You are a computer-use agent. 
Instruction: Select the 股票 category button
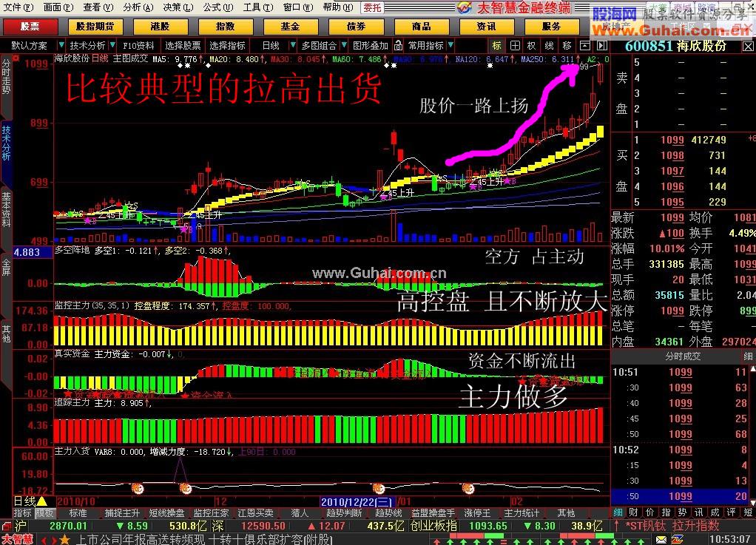[x=30, y=27]
